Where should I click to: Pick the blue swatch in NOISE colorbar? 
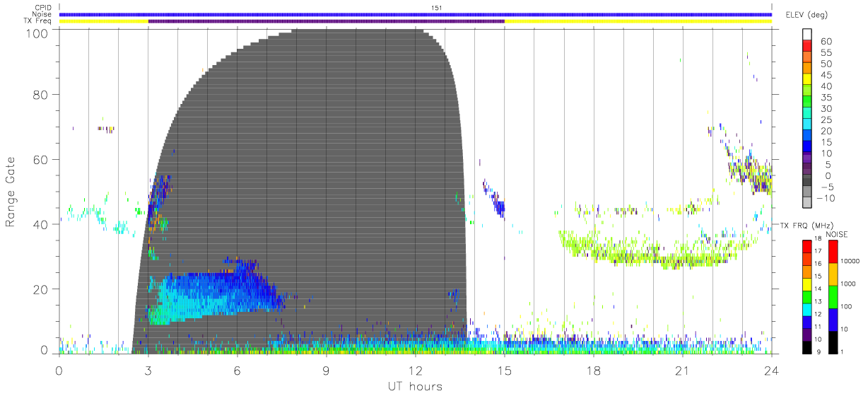[x=832, y=320]
